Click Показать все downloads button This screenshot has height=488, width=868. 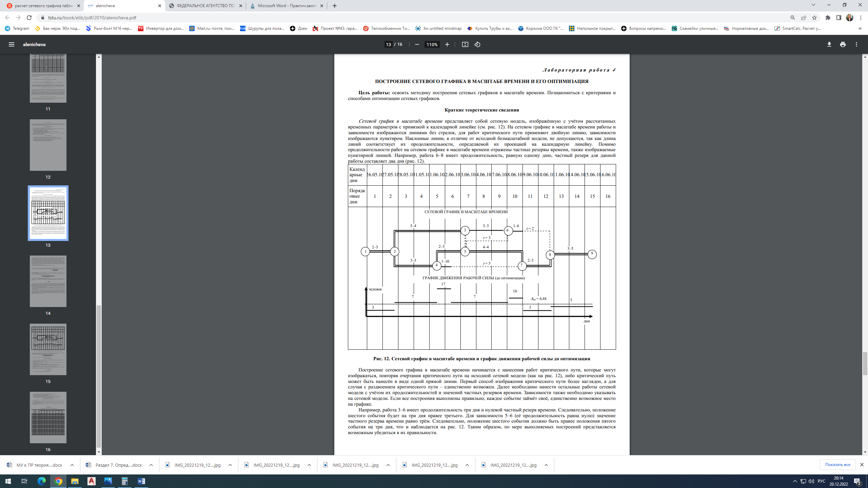[x=837, y=465]
